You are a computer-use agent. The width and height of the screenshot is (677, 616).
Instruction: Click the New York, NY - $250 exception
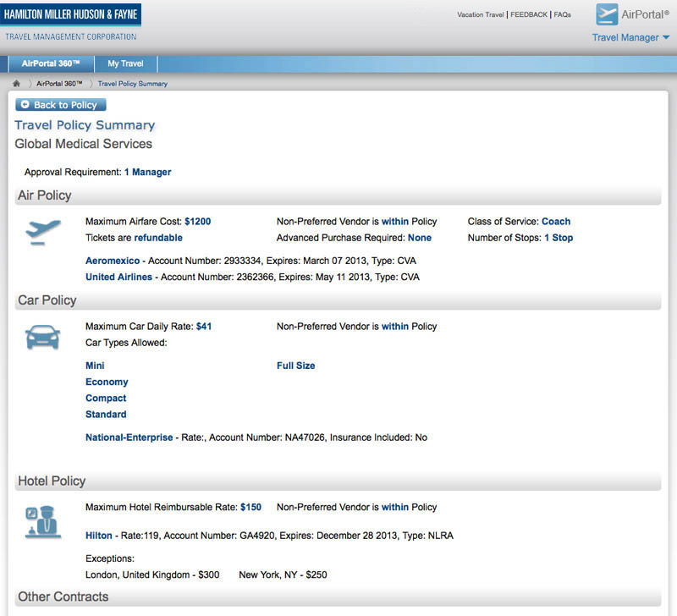click(283, 575)
